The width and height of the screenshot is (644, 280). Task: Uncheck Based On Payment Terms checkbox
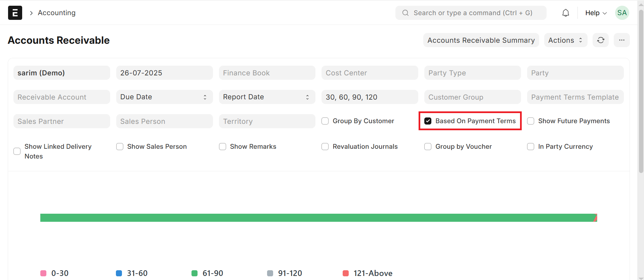[428, 121]
